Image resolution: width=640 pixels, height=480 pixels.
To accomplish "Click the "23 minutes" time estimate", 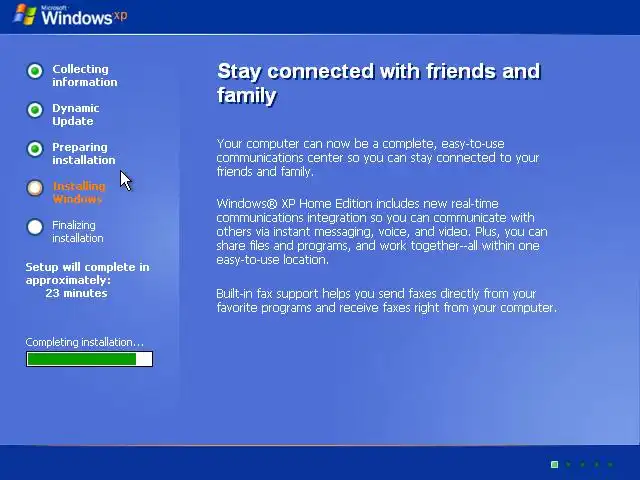I will 76,293.
